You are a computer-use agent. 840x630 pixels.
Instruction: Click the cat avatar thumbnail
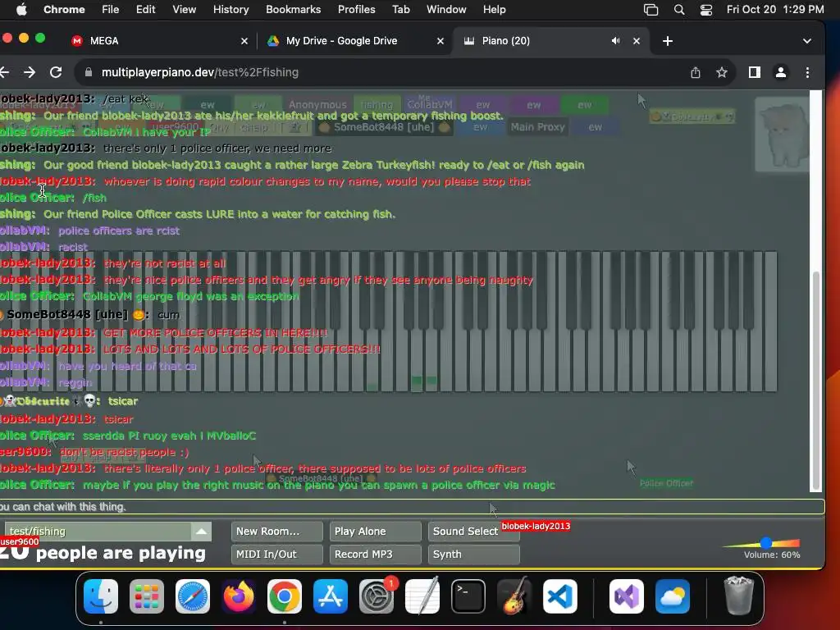782,135
